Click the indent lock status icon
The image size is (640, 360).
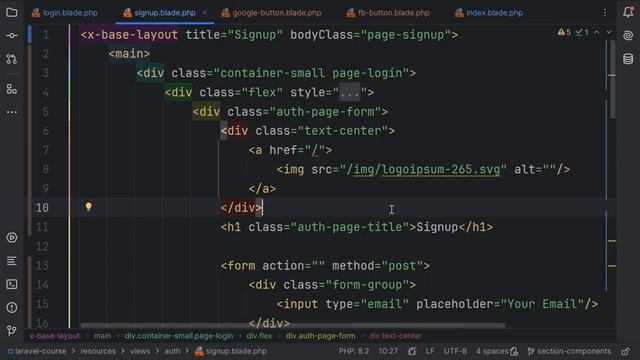(514, 351)
